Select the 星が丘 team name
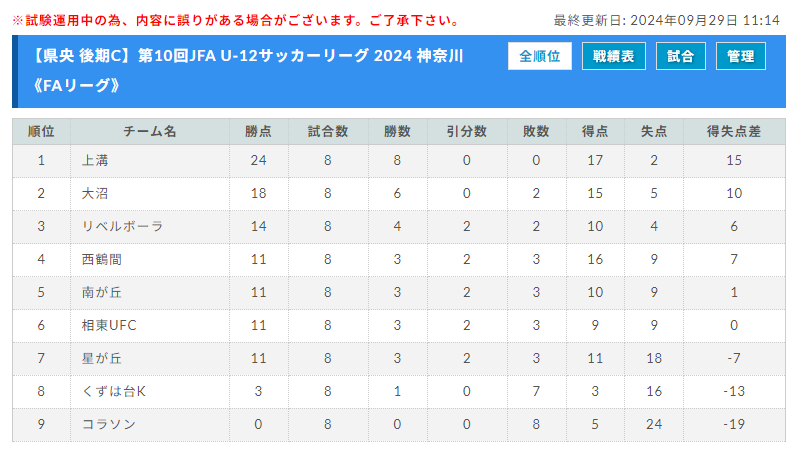799x457 pixels. [102, 358]
